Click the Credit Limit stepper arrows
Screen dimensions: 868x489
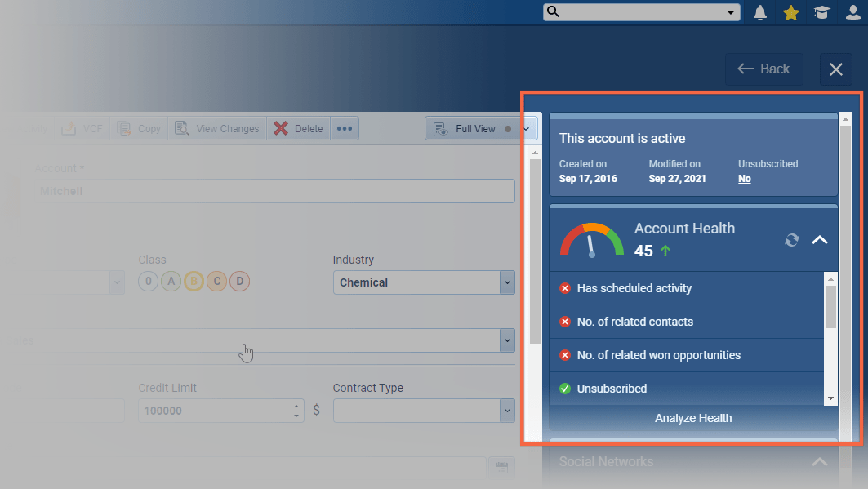point(296,410)
